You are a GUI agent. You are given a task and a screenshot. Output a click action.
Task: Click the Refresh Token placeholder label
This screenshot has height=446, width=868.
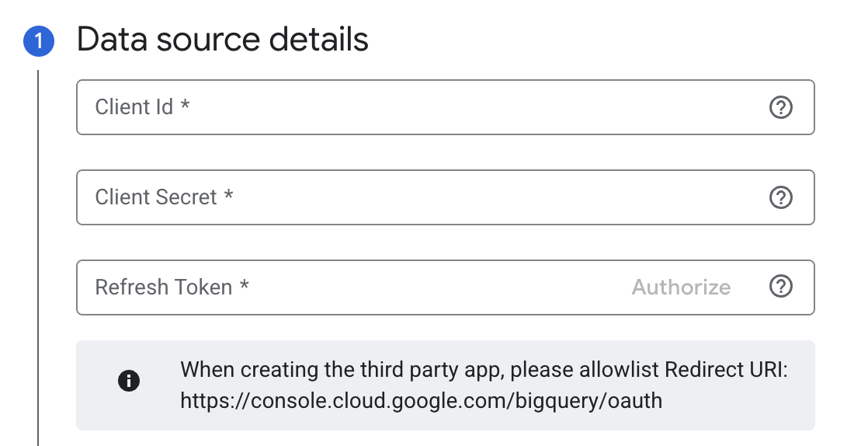click(163, 287)
